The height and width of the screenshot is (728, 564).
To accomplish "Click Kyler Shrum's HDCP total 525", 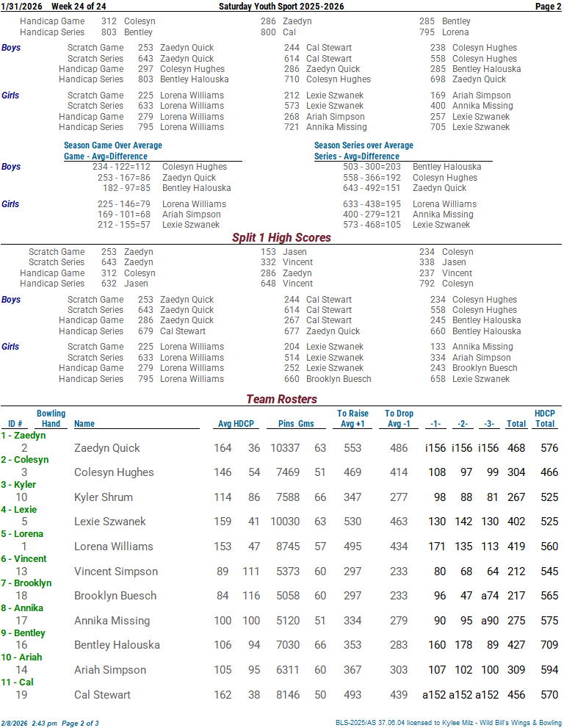I will (549, 497).
